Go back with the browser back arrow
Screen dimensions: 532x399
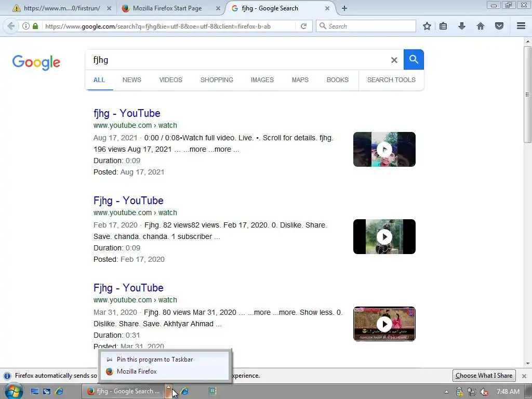coord(11,26)
